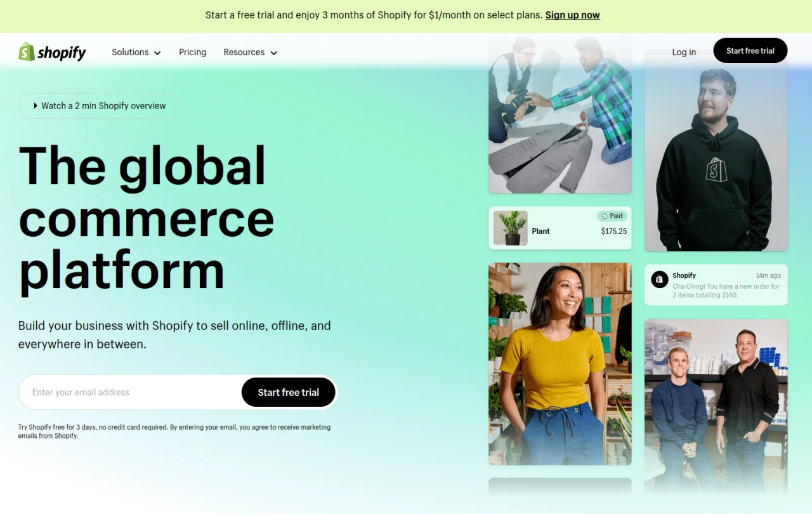Open the man in black Shopify hoodie photo
The height and width of the screenshot is (514, 812).
point(716,150)
